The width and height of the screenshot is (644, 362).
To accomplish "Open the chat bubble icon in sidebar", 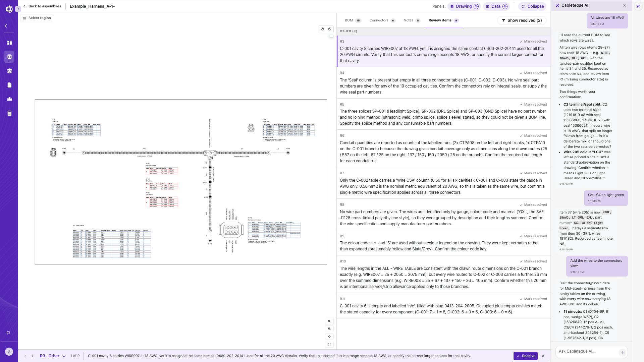I will [x=8, y=333].
